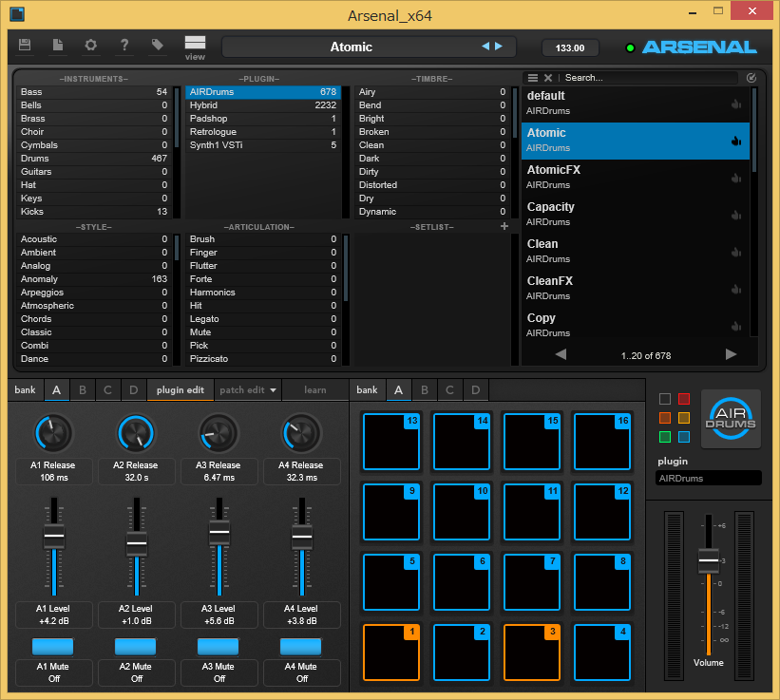Click the Atomic preset name display
The image size is (780, 700).
coord(352,47)
